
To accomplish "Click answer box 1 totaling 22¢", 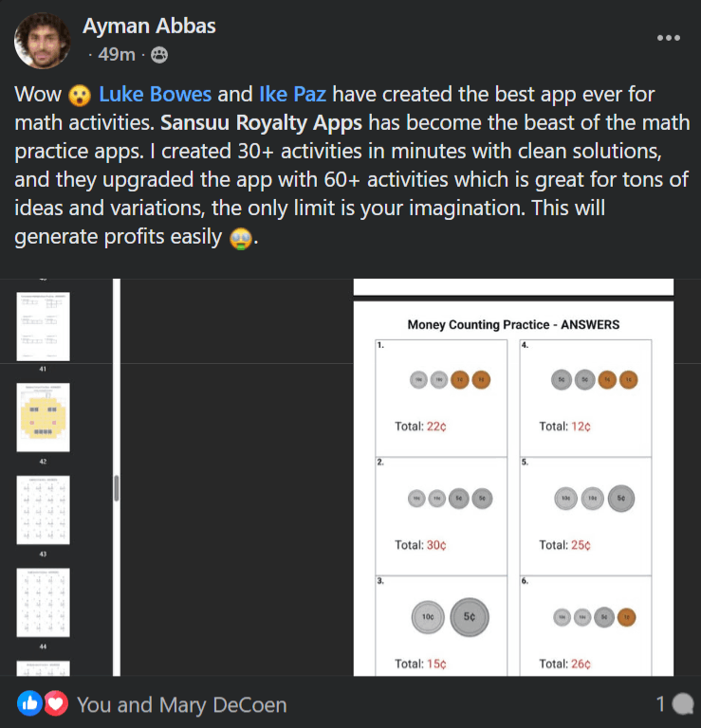I will pyautogui.click(x=441, y=398).
